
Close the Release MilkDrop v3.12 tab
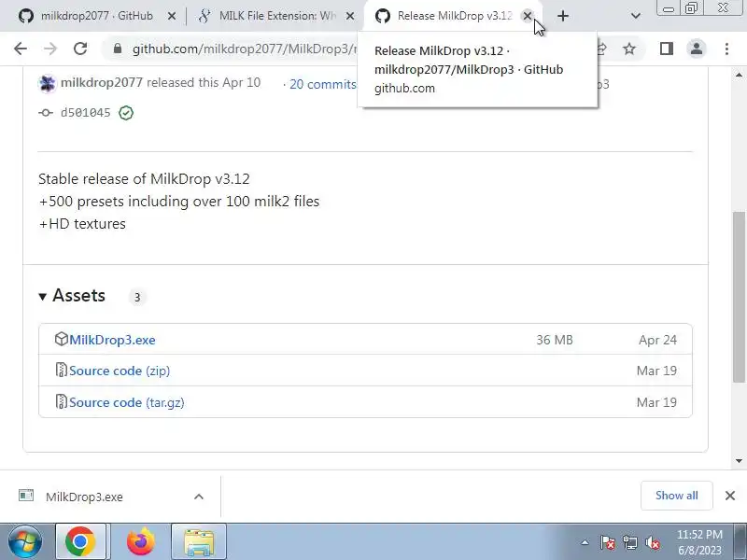point(527,16)
